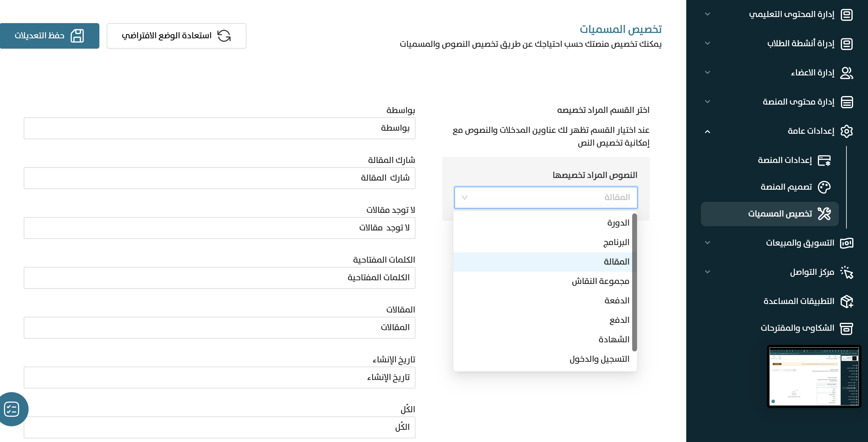Select the التسجيل والدخول dropdown option
The width and height of the screenshot is (868, 442).
(599, 359)
